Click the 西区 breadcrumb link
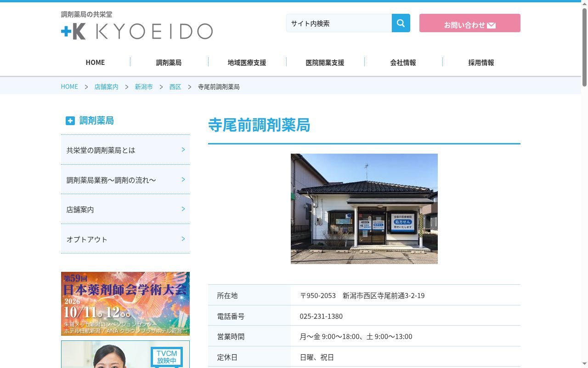Screen dimensions: 588x368 (175, 86)
